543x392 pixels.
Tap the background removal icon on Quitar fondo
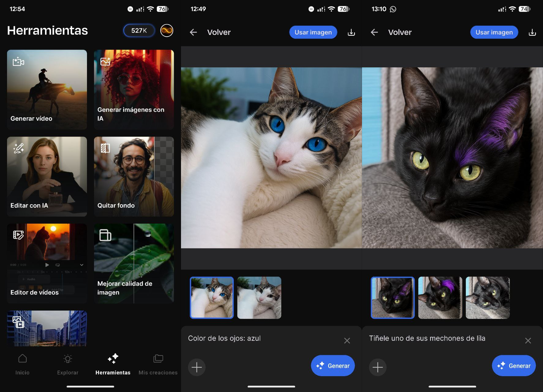pos(105,148)
